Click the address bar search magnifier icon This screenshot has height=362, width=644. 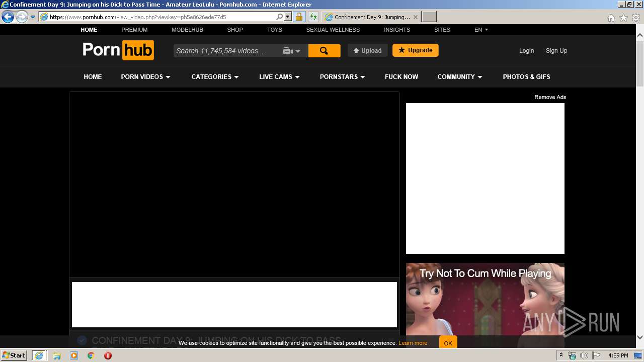tap(280, 17)
